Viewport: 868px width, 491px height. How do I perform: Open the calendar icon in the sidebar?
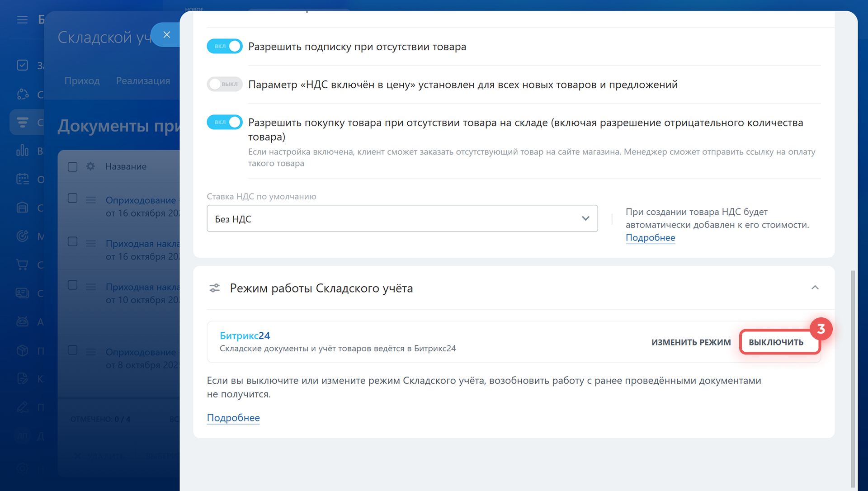pos(22,179)
